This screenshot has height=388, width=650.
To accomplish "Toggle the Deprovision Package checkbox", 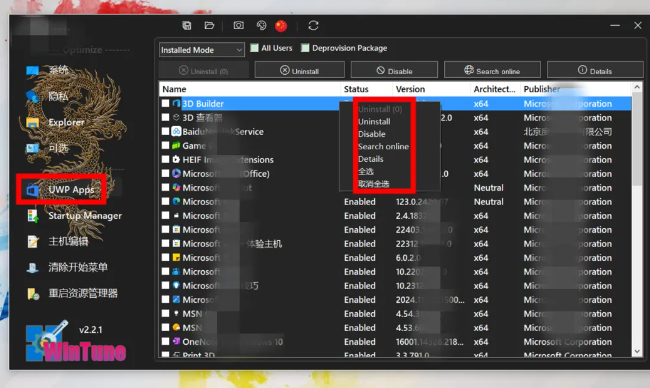I will pyautogui.click(x=305, y=48).
